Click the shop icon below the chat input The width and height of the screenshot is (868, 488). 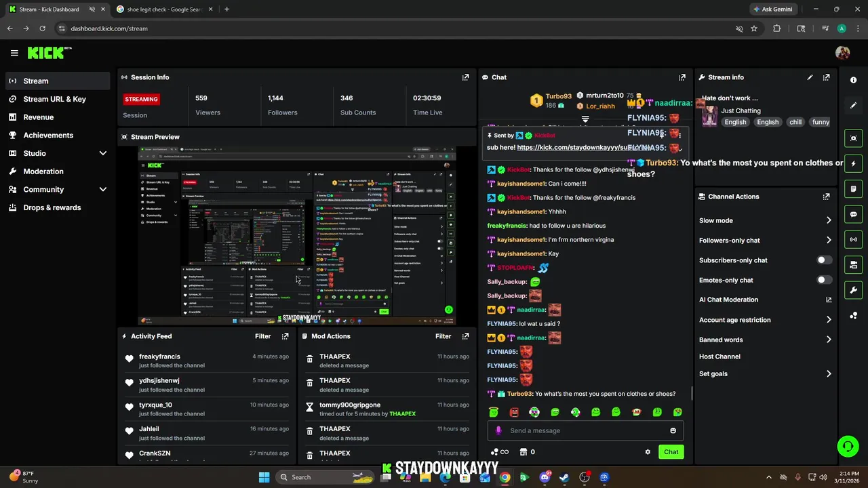[524, 452]
